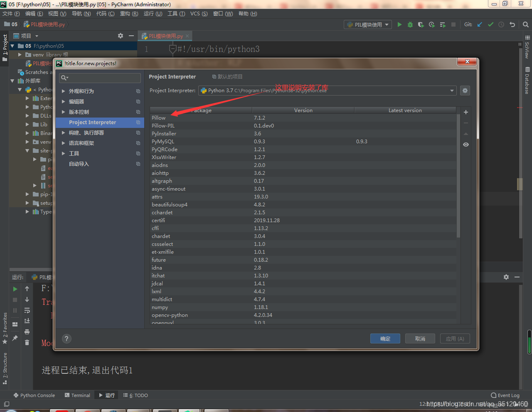The width and height of the screenshot is (532, 412).
Task: Toggle scroll to end in Run console
Action: click(27, 321)
